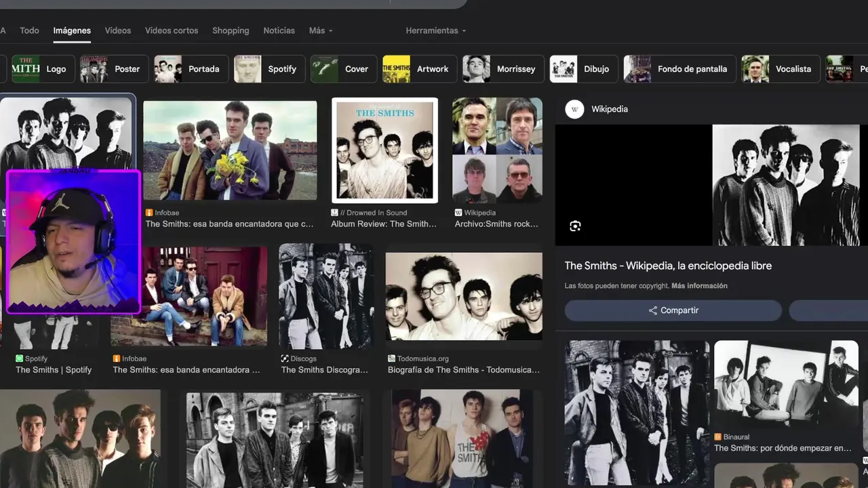Open related street photo of band in panel
Image resolution: width=868 pixels, height=488 pixels.
point(637,413)
